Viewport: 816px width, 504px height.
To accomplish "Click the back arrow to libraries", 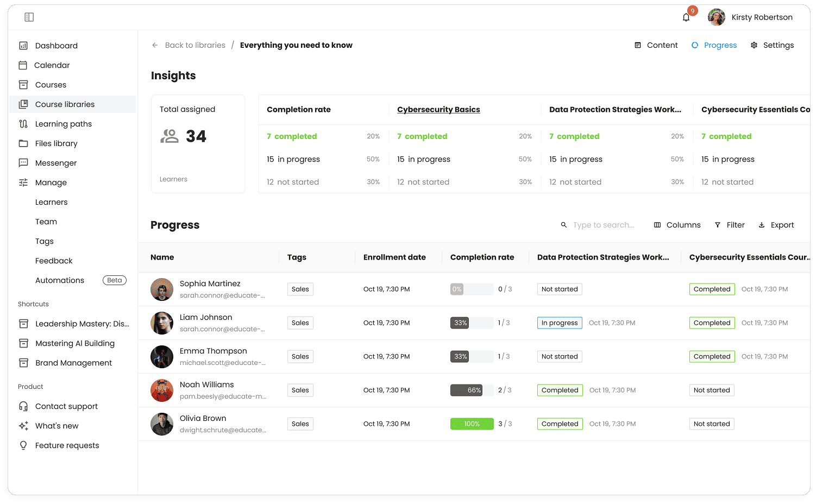I will pos(155,45).
